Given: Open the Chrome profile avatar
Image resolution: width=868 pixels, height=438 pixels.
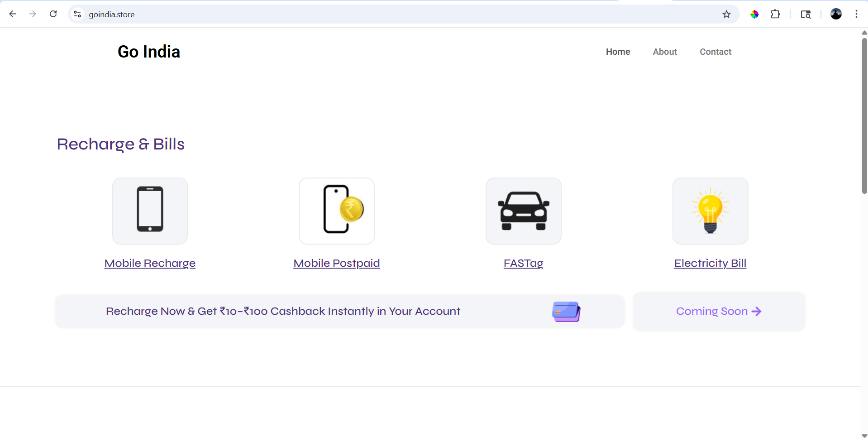Looking at the screenshot, I should (x=836, y=14).
